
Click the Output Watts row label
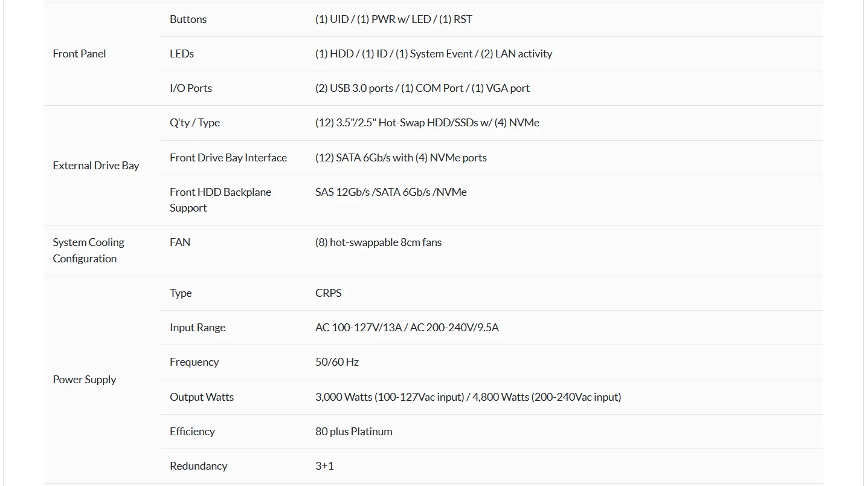(202, 397)
